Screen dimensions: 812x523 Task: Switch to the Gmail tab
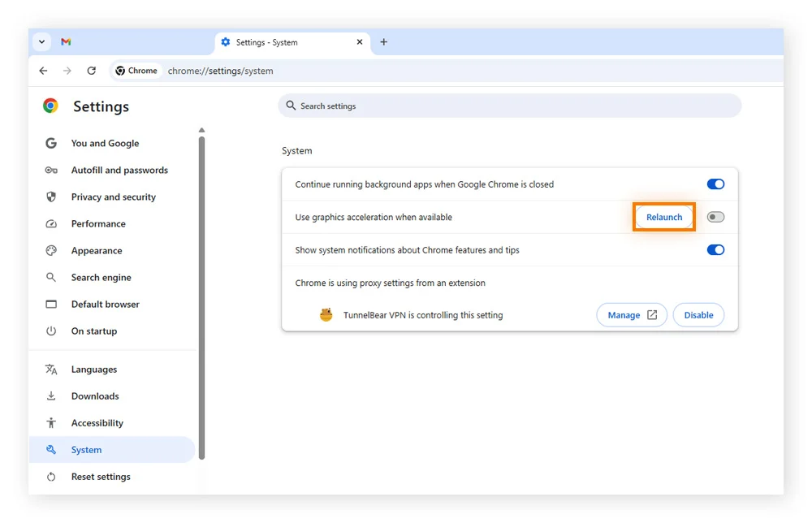66,42
